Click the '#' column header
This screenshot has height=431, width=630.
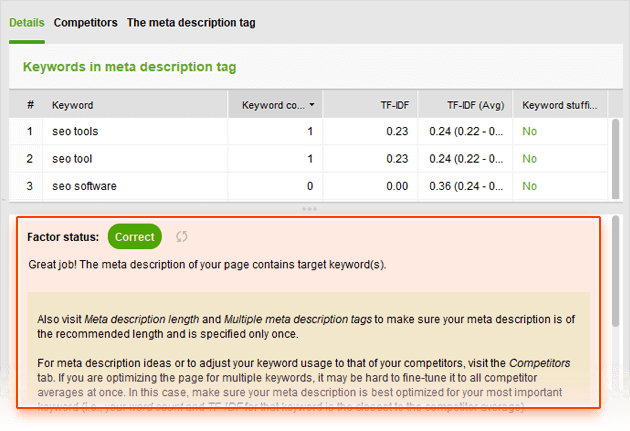click(30, 104)
